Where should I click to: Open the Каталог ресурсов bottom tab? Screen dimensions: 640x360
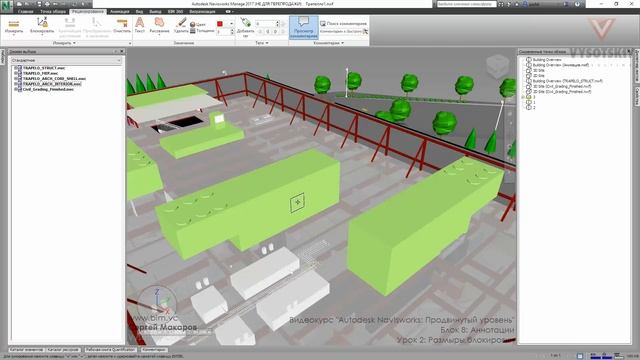[63, 350]
